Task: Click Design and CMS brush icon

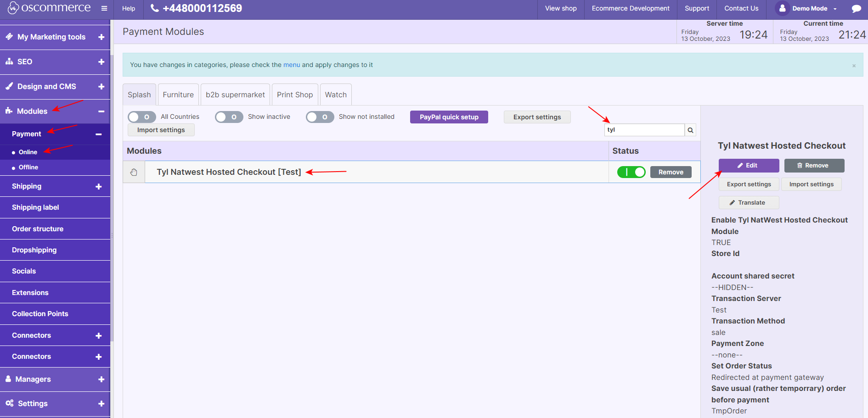Action: coord(9,86)
